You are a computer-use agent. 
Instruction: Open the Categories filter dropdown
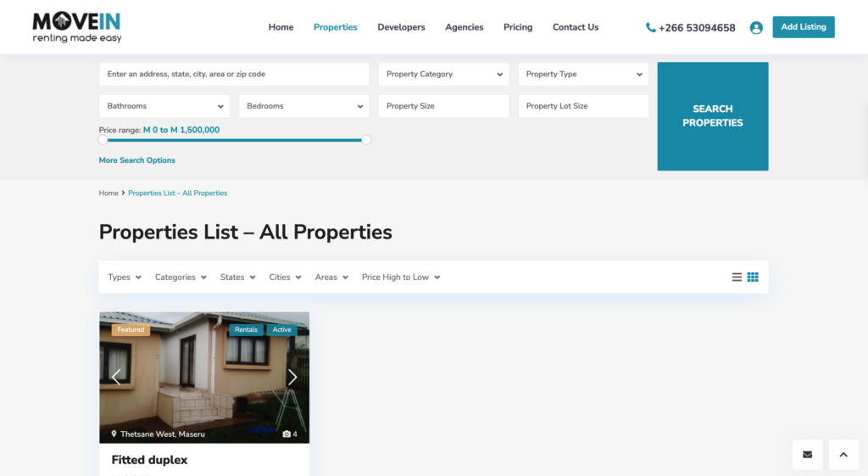tap(181, 277)
